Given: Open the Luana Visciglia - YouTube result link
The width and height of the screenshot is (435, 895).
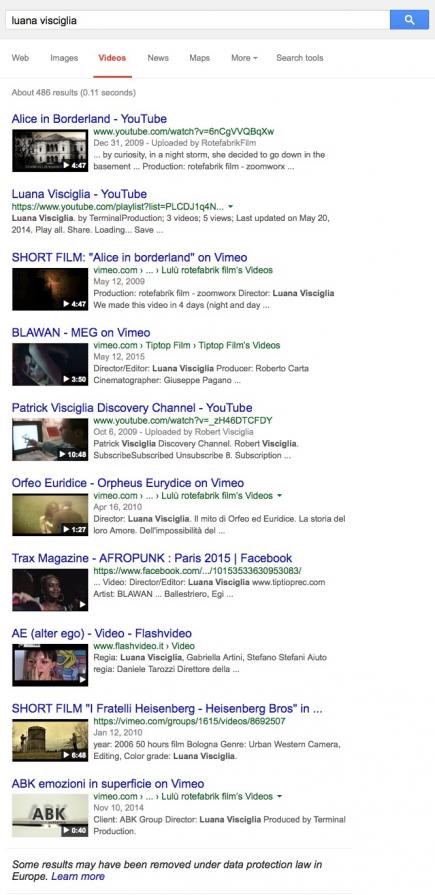Looking at the screenshot, I should (79, 194).
